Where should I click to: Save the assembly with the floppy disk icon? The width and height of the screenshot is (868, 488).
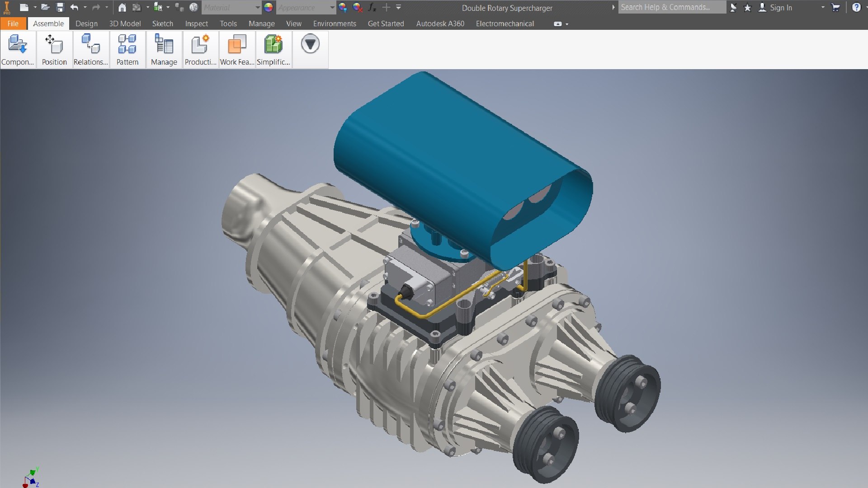pos(60,7)
